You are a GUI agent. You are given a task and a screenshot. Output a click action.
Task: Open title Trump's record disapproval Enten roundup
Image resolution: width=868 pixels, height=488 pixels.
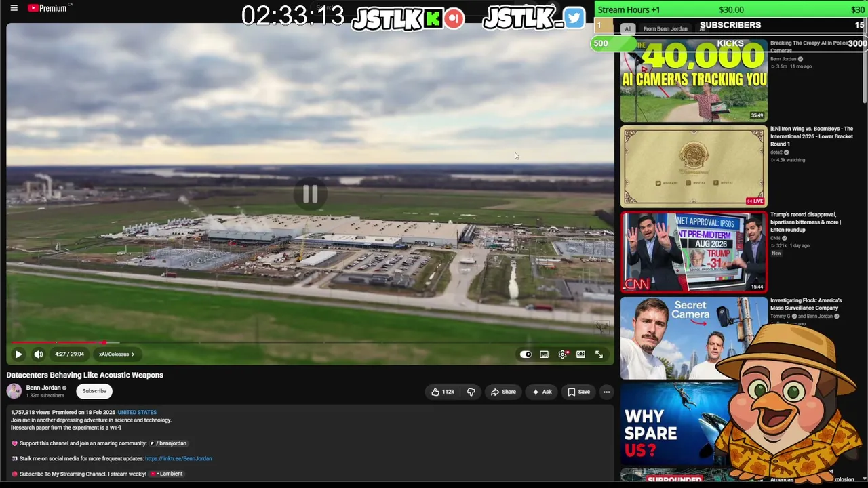[806, 222]
